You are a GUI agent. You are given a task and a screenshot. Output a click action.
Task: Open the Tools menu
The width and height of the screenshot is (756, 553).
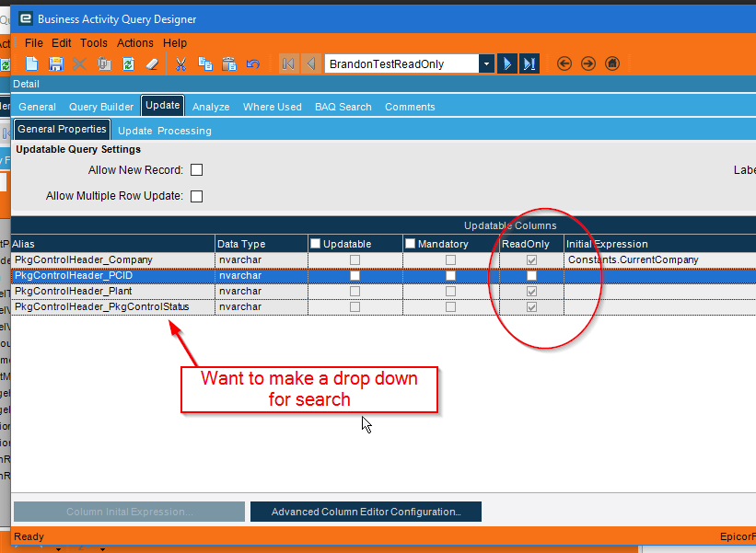click(x=94, y=43)
